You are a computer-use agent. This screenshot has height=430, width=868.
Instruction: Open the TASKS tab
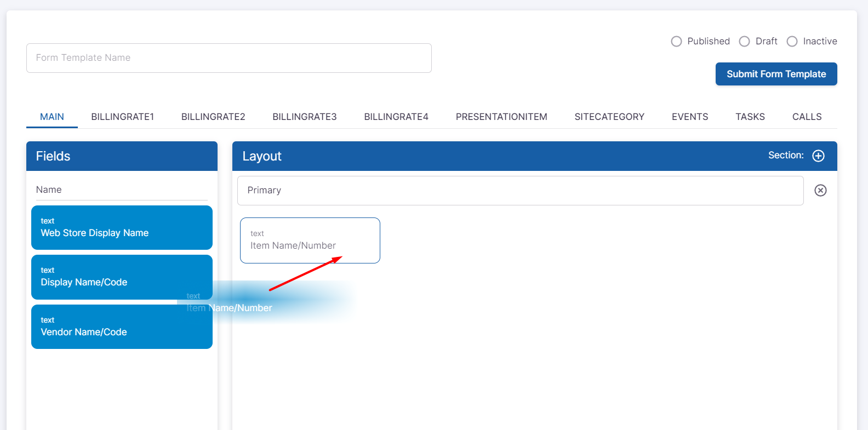(750, 117)
